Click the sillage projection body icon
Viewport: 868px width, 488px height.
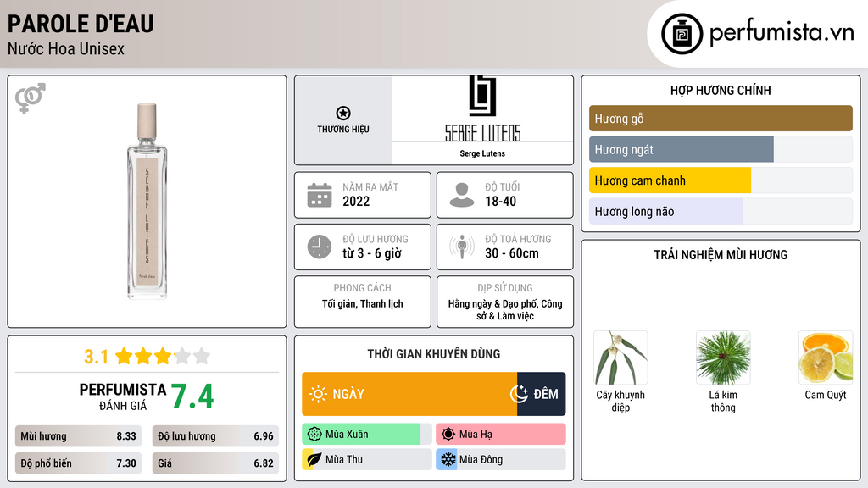(x=462, y=247)
